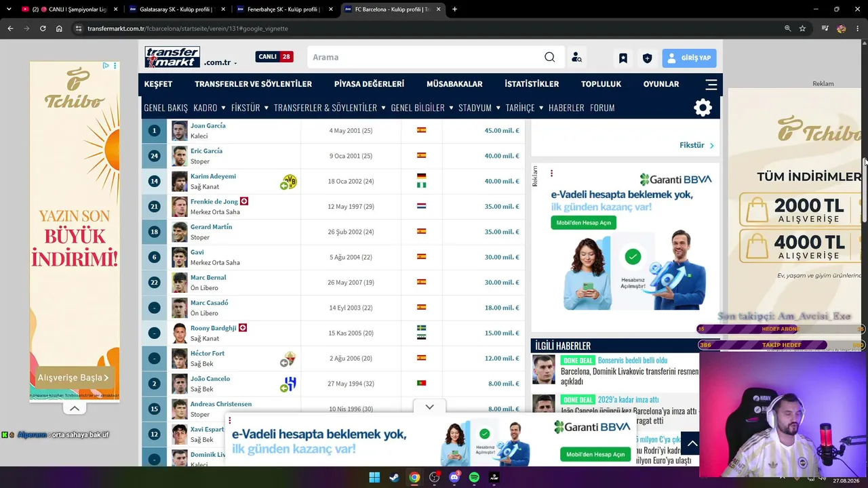
Task: Bookmark this page with the star icon
Action: (802, 28)
